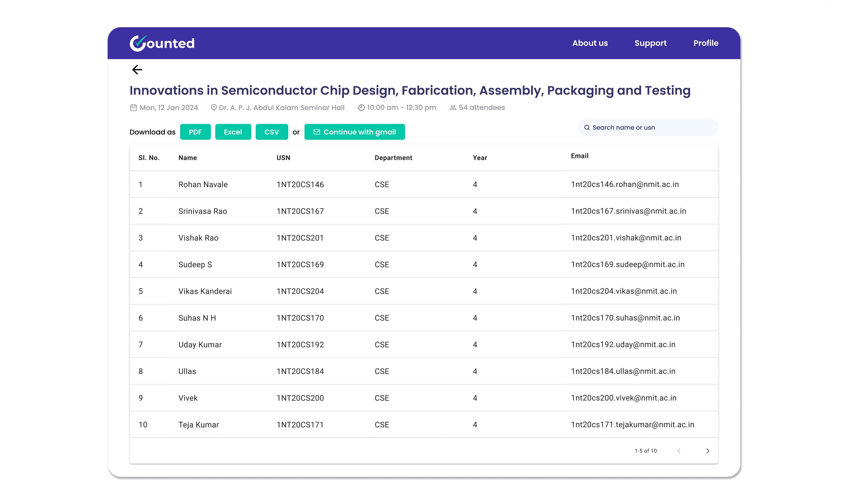Click the Name column header
848x504 pixels.
187,157
